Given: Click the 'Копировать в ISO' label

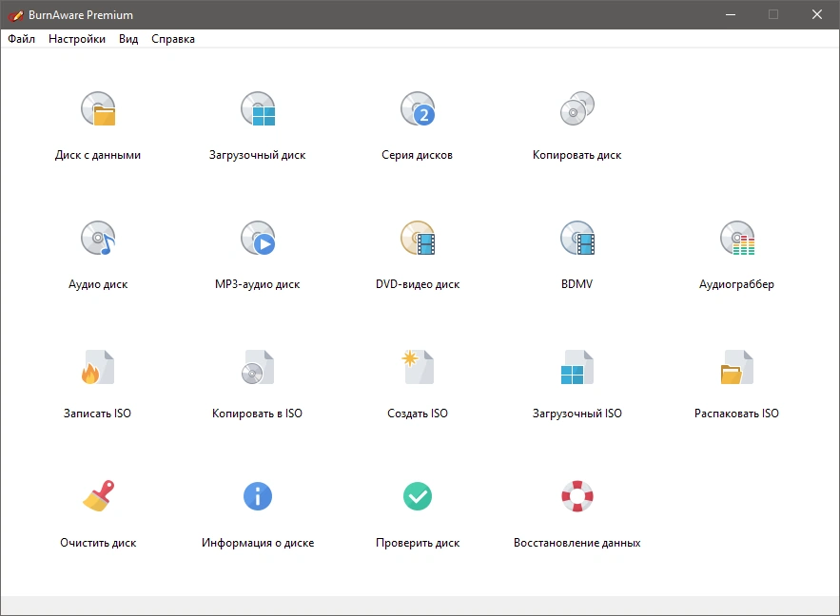Looking at the screenshot, I should [x=257, y=414].
